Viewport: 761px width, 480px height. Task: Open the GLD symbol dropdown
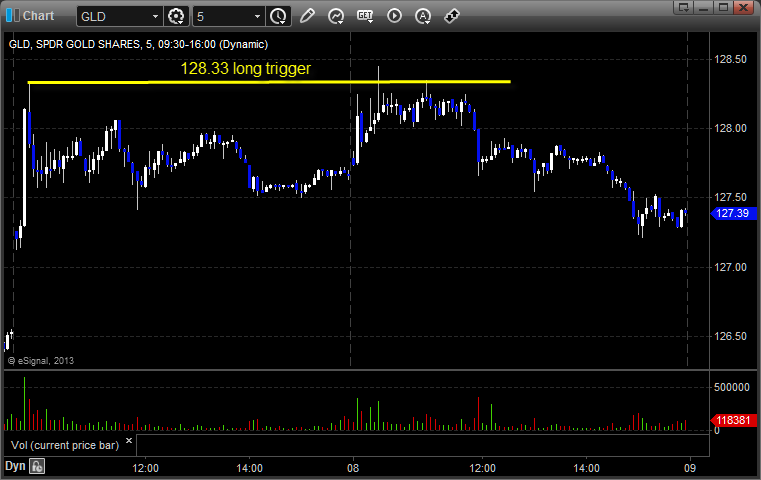155,17
